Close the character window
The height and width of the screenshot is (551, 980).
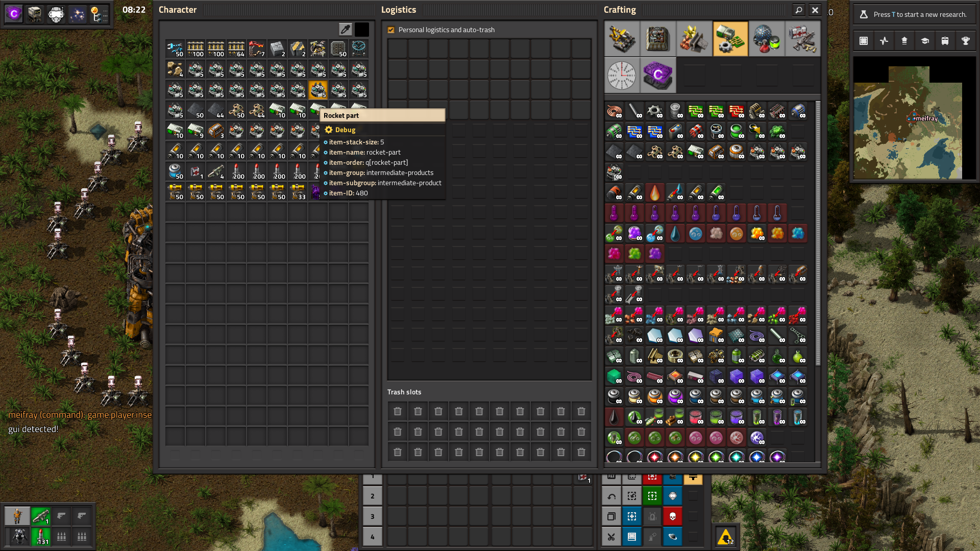click(x=815, y=10)
